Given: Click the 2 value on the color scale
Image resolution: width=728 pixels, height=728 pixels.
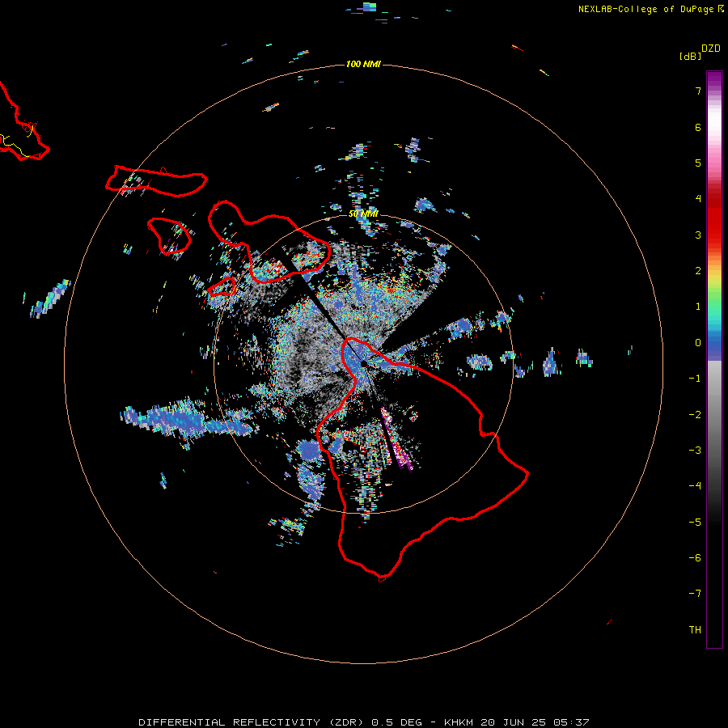Looking at the screenshot, I should (698, 271).
